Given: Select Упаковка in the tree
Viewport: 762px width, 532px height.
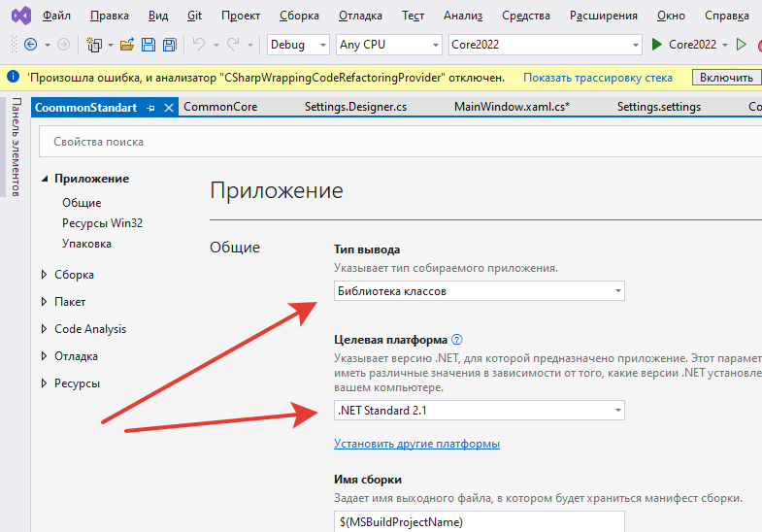Looking at the screenshot, I should click(86, 244).
